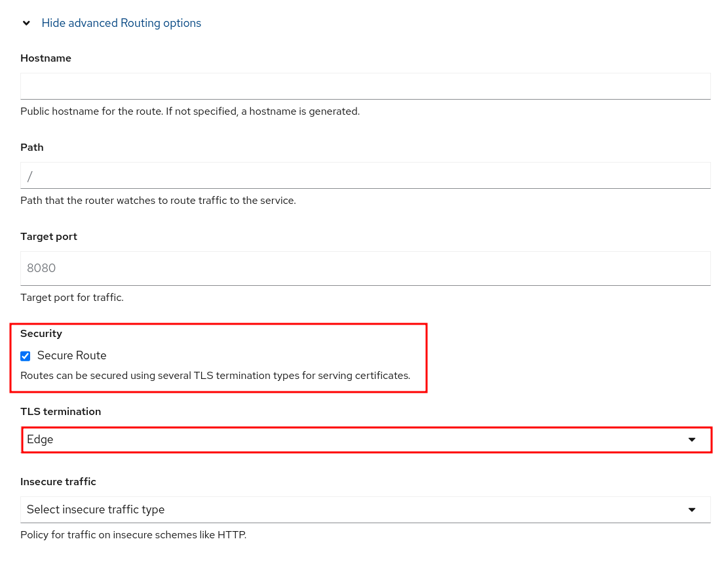Click the Security section heading
This screenshot has width=728, height=575.
pos(41,334)
